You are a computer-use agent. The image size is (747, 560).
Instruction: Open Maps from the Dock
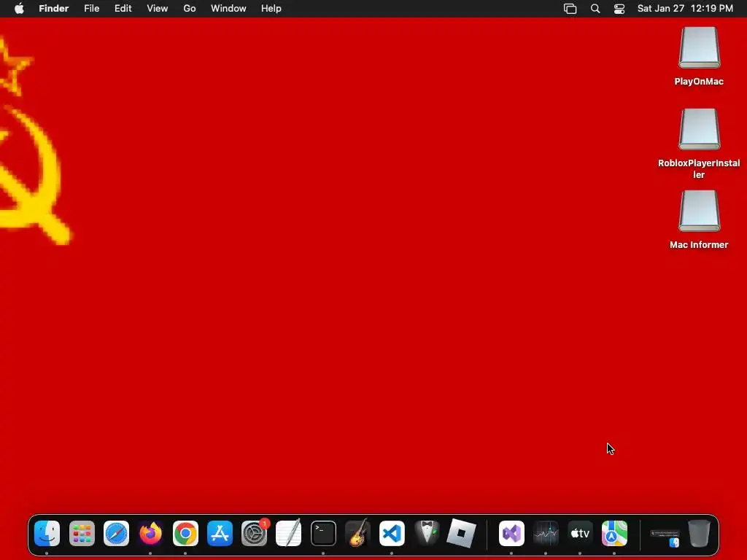click(x=614, y=533)
